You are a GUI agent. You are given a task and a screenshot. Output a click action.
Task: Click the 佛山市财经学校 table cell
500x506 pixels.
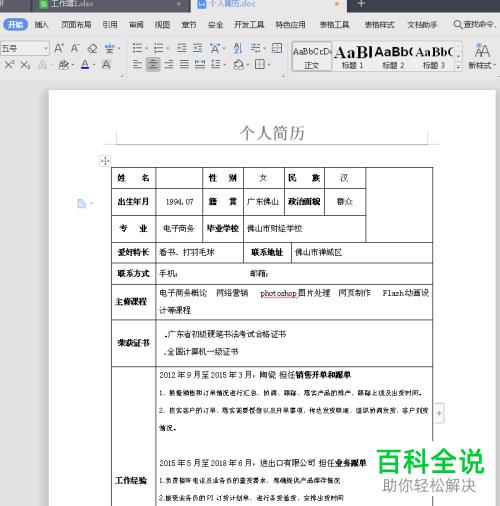pos(305,229)
